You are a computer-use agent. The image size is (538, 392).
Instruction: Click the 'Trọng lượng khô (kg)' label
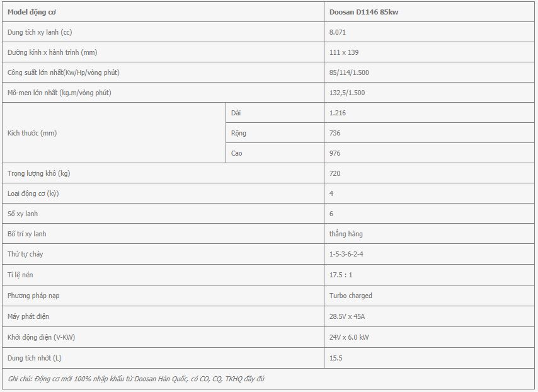tap(39, 173)
